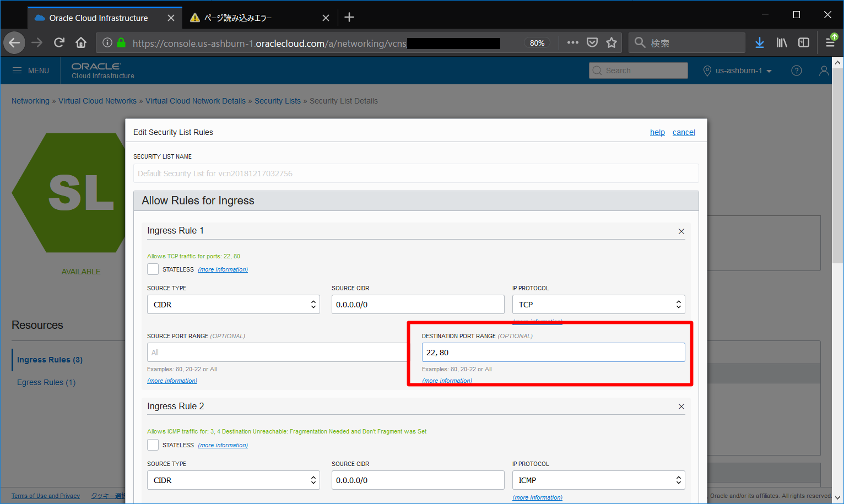This screenshot has height=504, width=844.
Task: Open the downloads arrow icon
Action: (x=759, y=42)
